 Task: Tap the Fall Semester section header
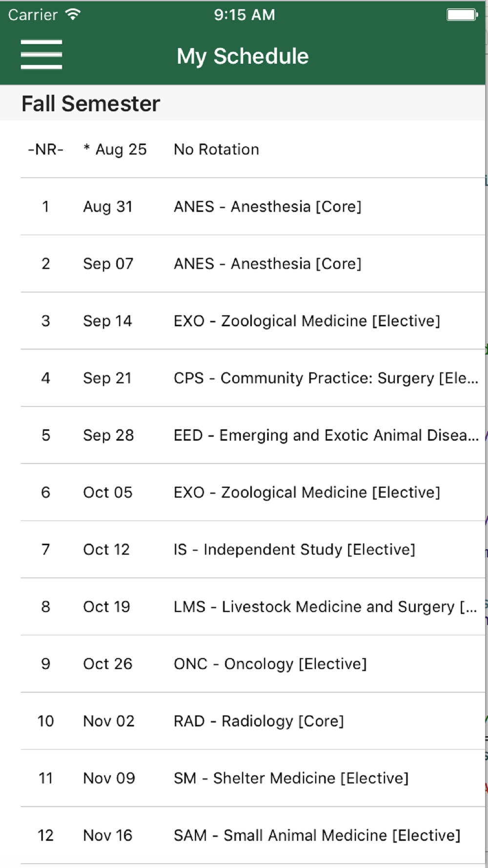pyautogui.click(x=91, y=103)
